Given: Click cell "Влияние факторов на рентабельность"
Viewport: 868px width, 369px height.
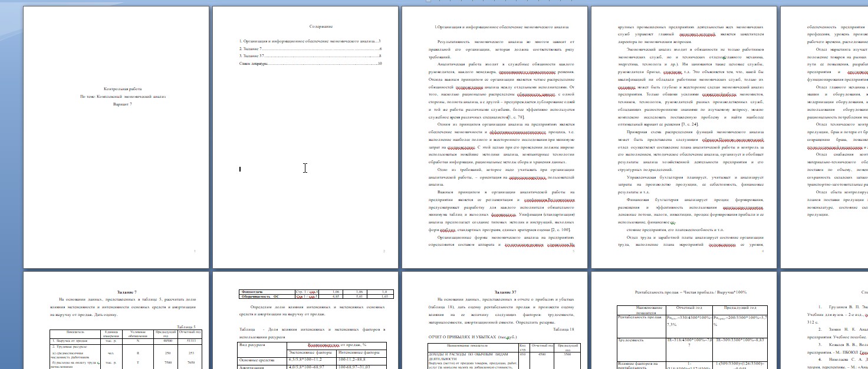Looking at the screenshot, I should [x=643, y=364].
